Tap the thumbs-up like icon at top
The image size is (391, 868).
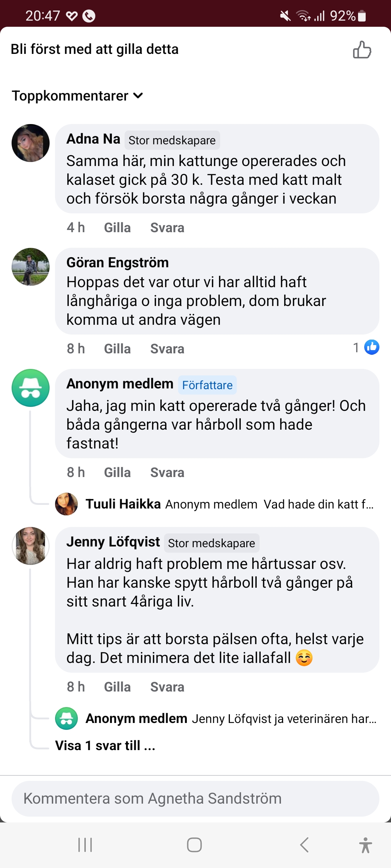362,50
